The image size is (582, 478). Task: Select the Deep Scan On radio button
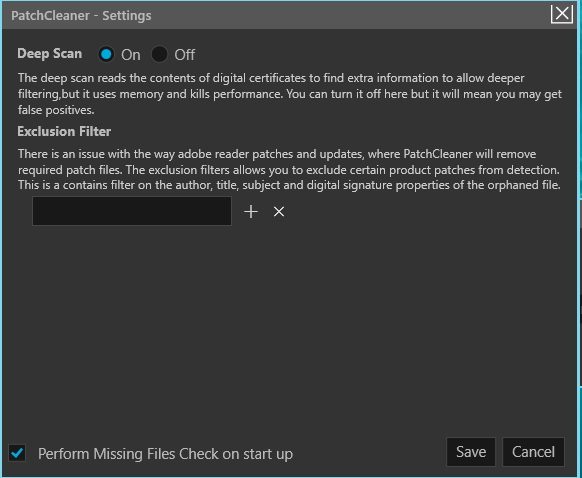click(106, 55)
